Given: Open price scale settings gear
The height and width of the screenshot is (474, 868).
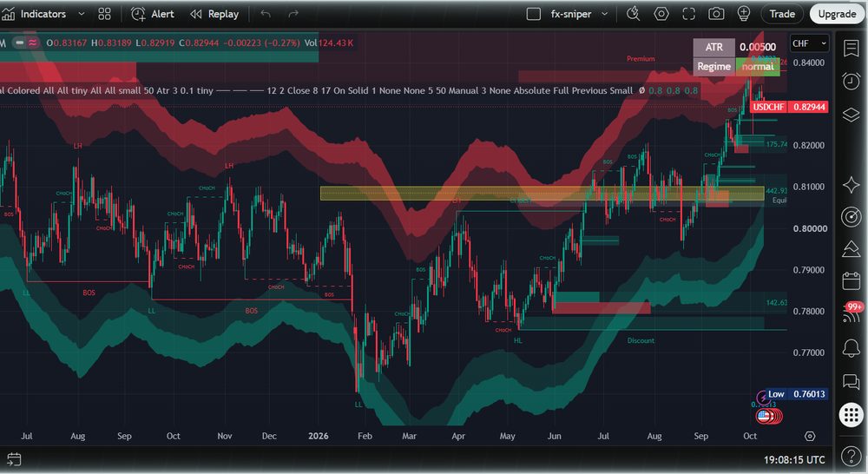Looking at the screenshot, I should click(x=810, y=437).
